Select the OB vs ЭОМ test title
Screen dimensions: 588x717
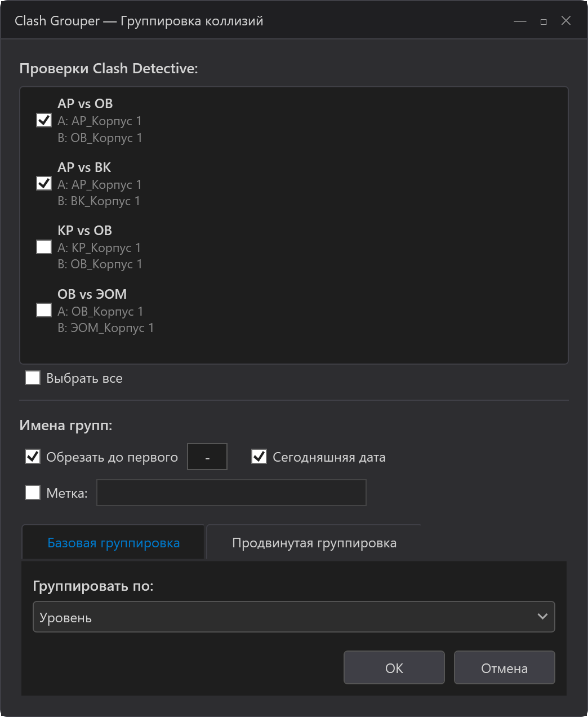point(92,294)
